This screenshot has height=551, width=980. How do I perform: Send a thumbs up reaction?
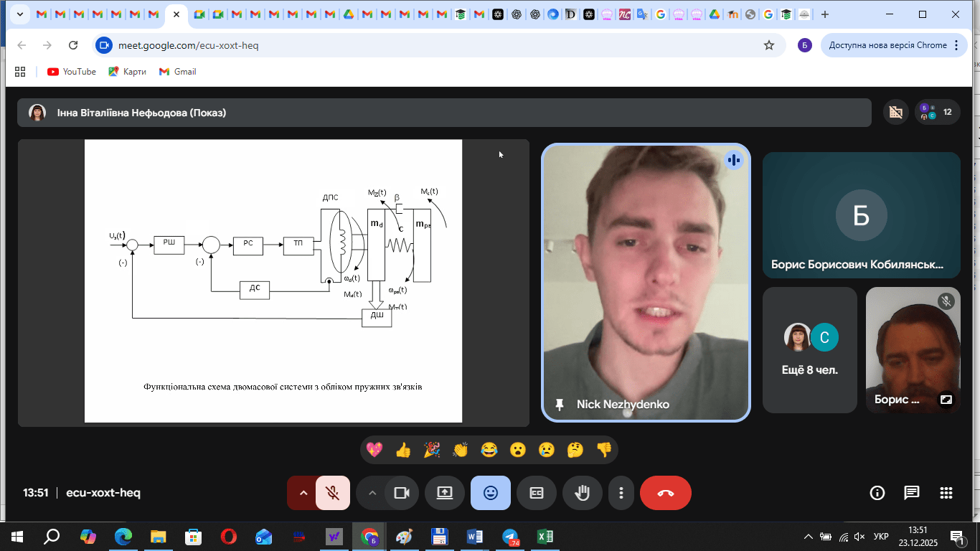(x=402, y=450)
